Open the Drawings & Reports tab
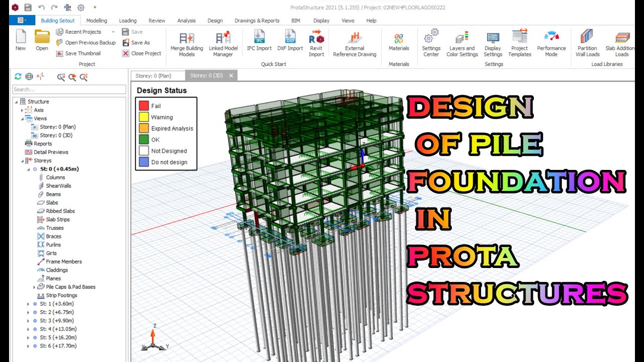The image size is (644, 362). pyautogui.click(x=257, y=21)
